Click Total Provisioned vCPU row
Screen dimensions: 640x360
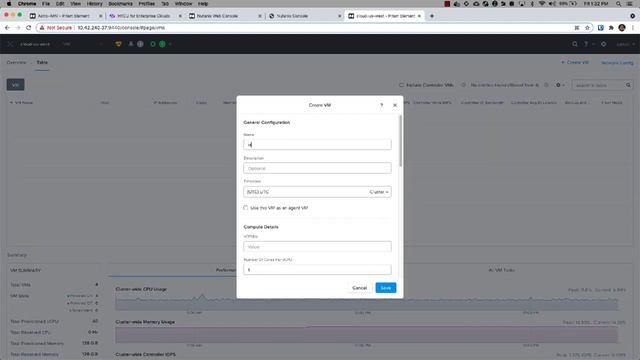point(54,322)
